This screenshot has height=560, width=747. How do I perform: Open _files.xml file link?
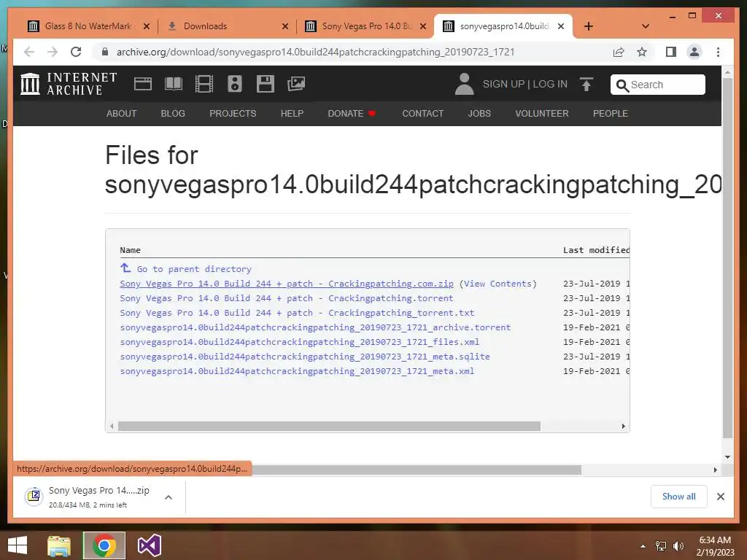pyautogui.click(x=300, y=342)
